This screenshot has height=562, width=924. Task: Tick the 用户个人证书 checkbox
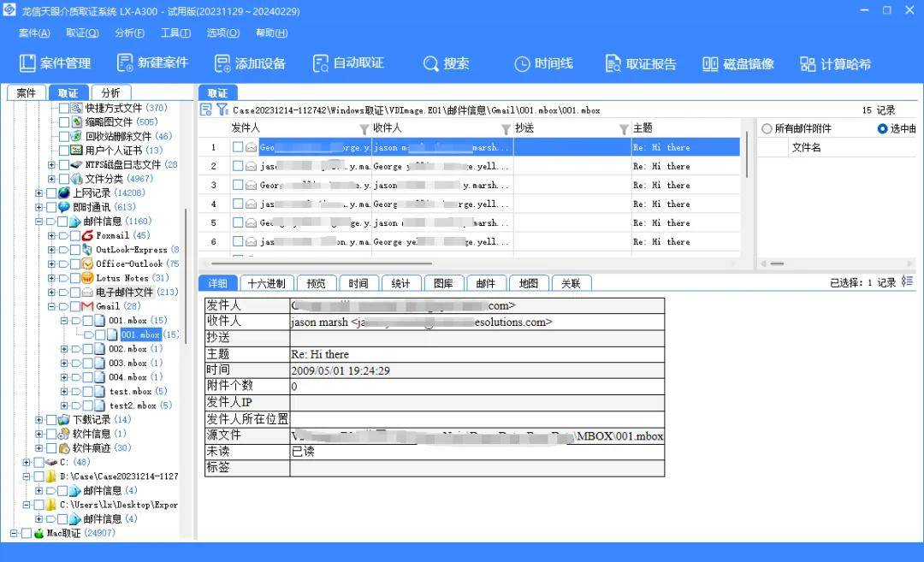click(63, 151)
